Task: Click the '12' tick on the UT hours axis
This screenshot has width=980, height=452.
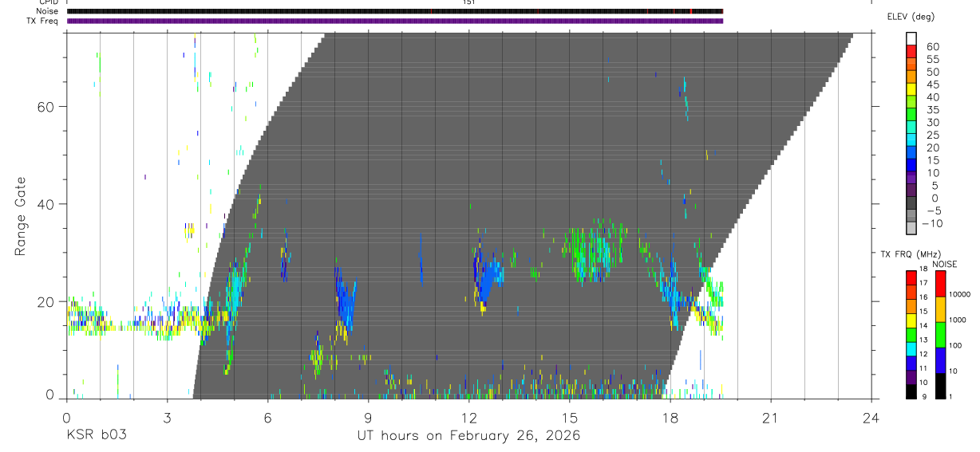Action: [469, 417]
